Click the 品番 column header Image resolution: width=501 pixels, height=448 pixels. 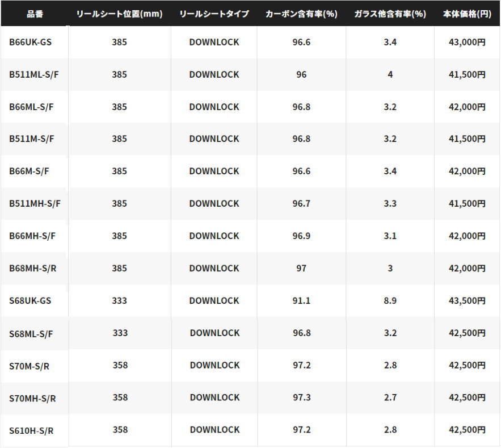click(35, 14)
